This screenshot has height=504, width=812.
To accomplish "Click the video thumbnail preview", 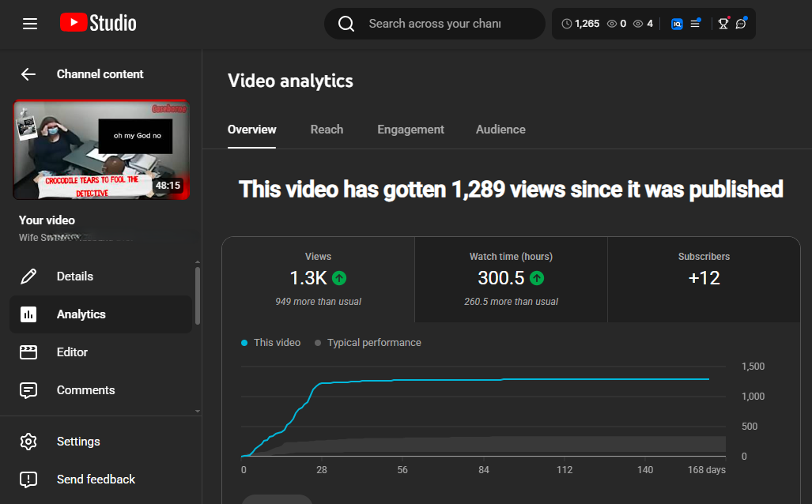I will [101, 149].
